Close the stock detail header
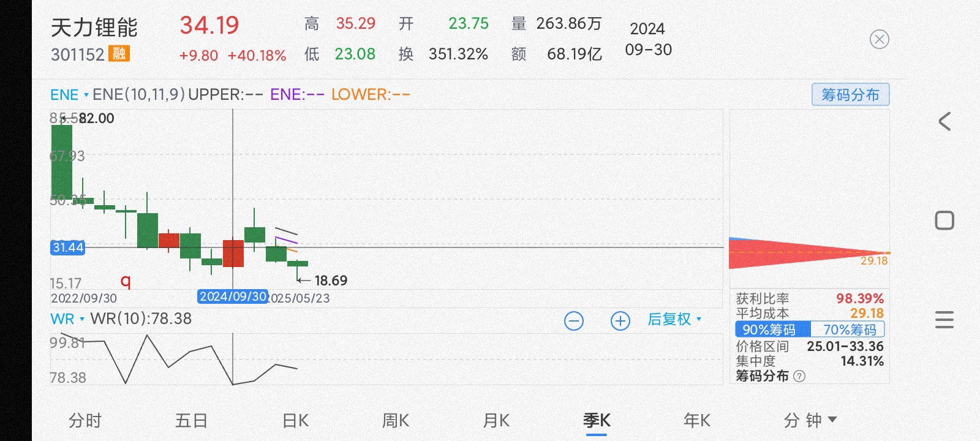This screenshot has height=441, width=980. click(x=879, y=40)
